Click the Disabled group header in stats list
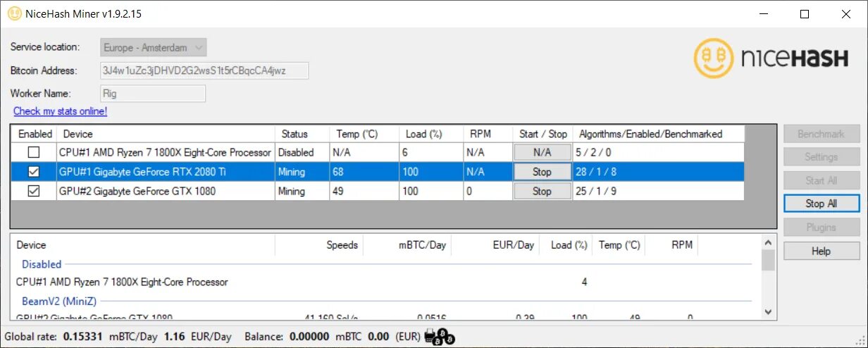The image size is (868, 348). tap(42, 264)
